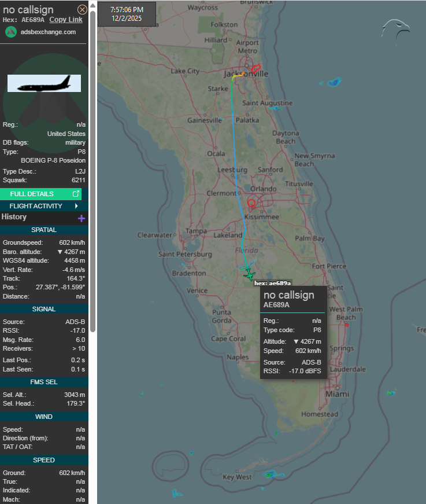Screen dimensions: 426x504
Task: Click the Vert. Rate -4.6 m/s value
Action: (73, 270)
